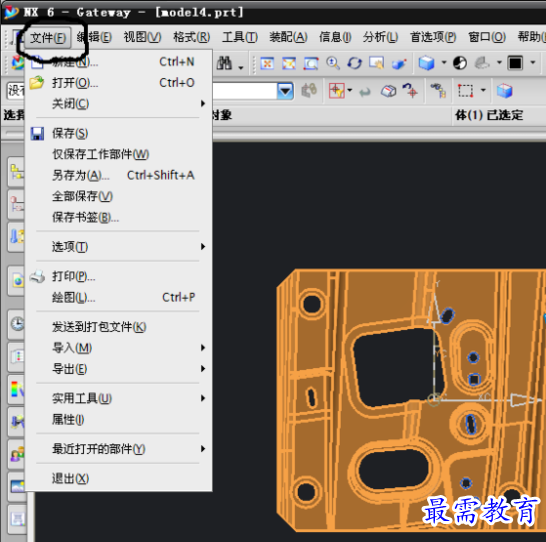This screenshot has height=542, width=546.
Task: Open the 工具(T) menu
Action: pyautogui.click(x=240, y=37)
